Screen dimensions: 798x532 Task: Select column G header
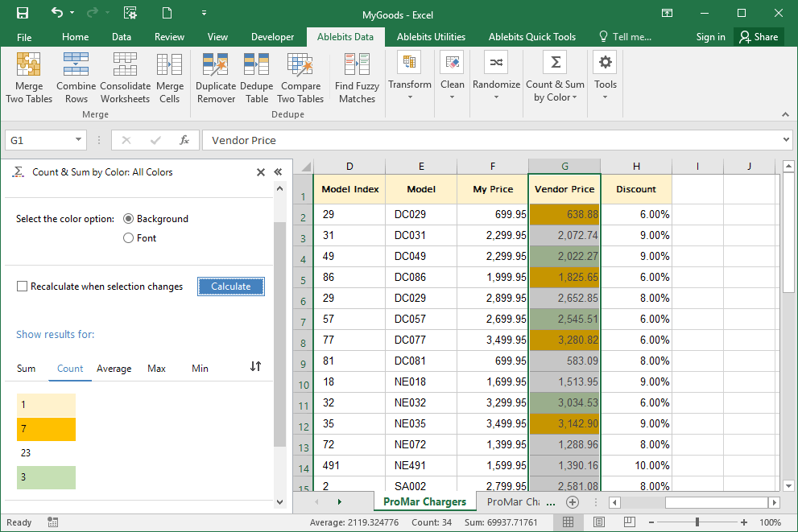click(x=564, y=167)
